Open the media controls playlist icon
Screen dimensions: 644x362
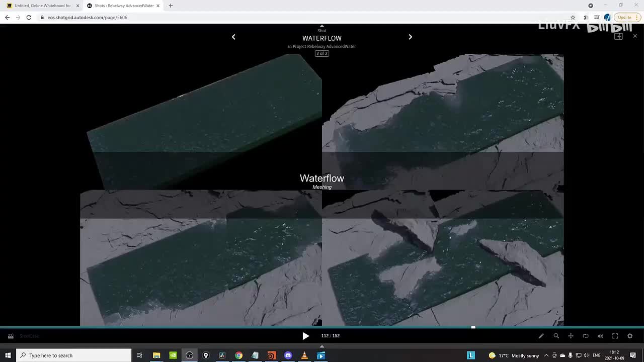tap(597, 18)
